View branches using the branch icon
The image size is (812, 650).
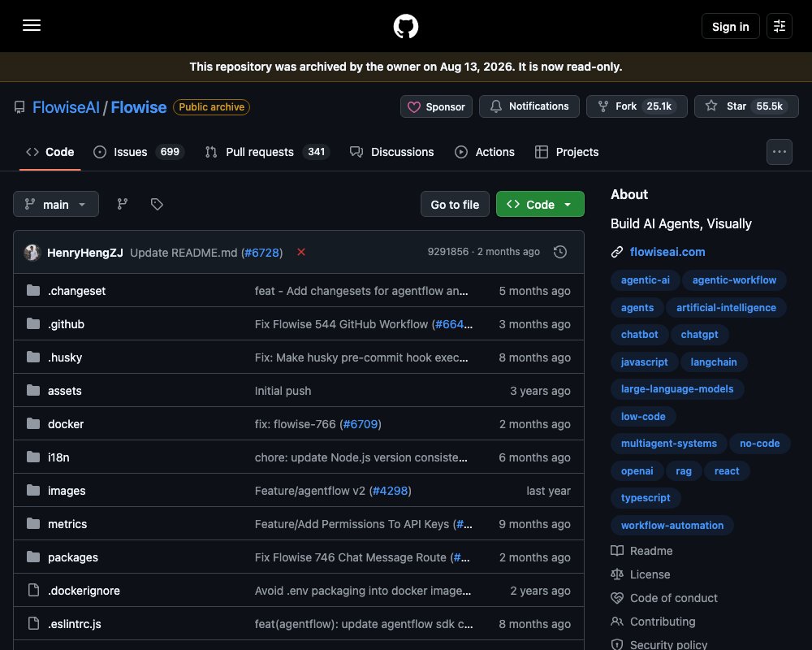[123, 204]
